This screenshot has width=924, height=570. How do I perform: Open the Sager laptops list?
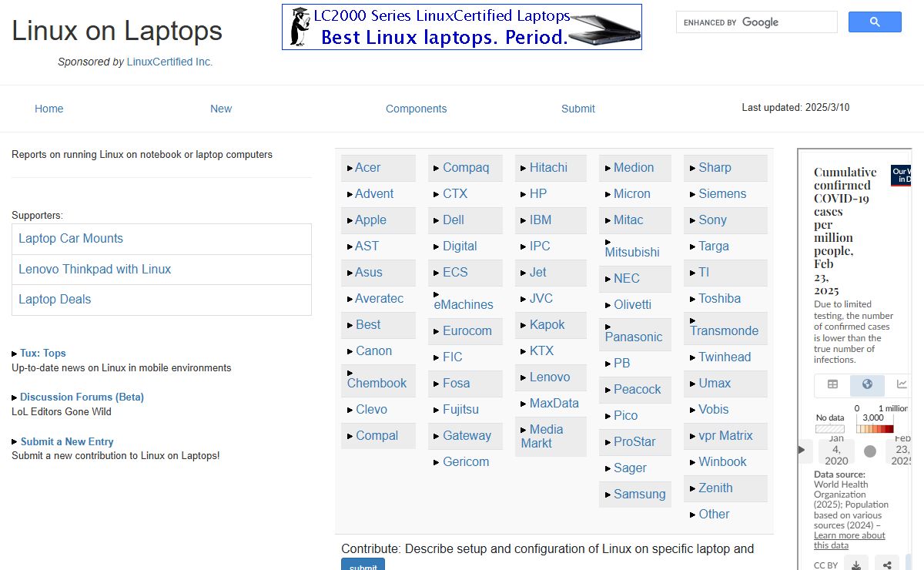(x=630, y=468)
